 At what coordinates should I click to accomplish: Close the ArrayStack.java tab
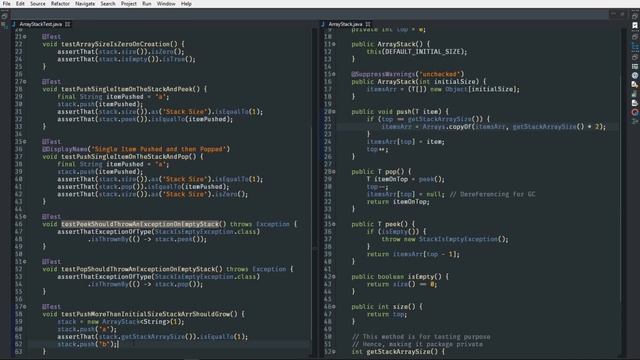[x=368, y=24]
